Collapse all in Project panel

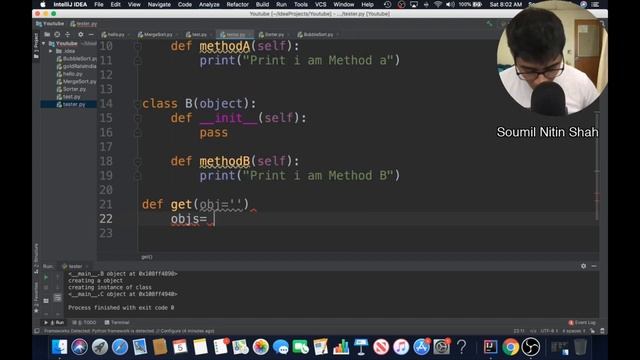point(68,35)
